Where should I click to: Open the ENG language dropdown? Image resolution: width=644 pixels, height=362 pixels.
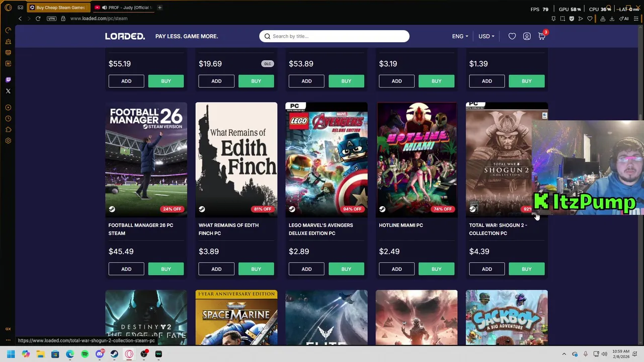(x=460, y=36)
